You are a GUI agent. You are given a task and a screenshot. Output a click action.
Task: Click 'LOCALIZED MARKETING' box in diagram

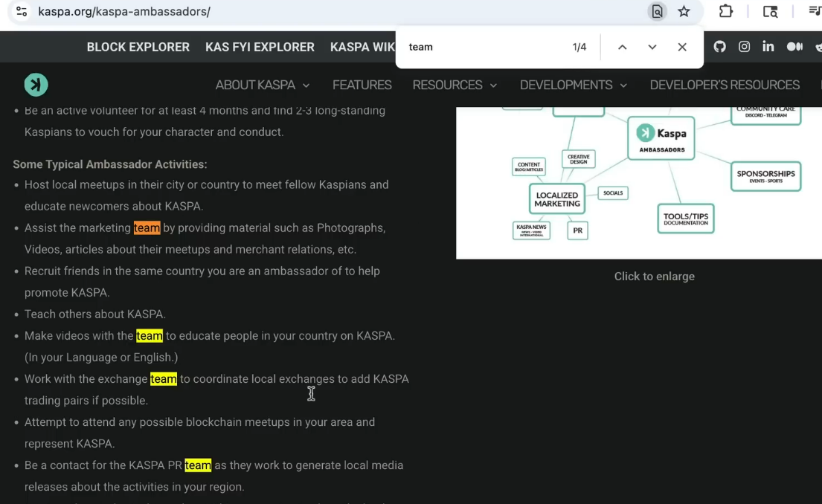556,199
